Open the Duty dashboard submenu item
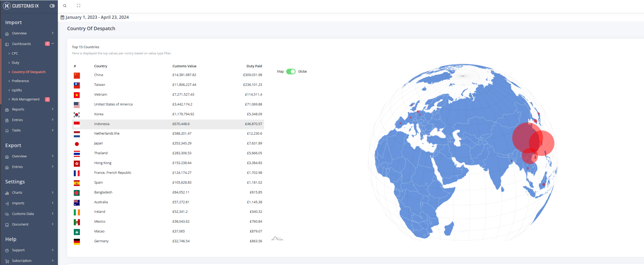The image size is (644, 265). click(x=15, y=63)
